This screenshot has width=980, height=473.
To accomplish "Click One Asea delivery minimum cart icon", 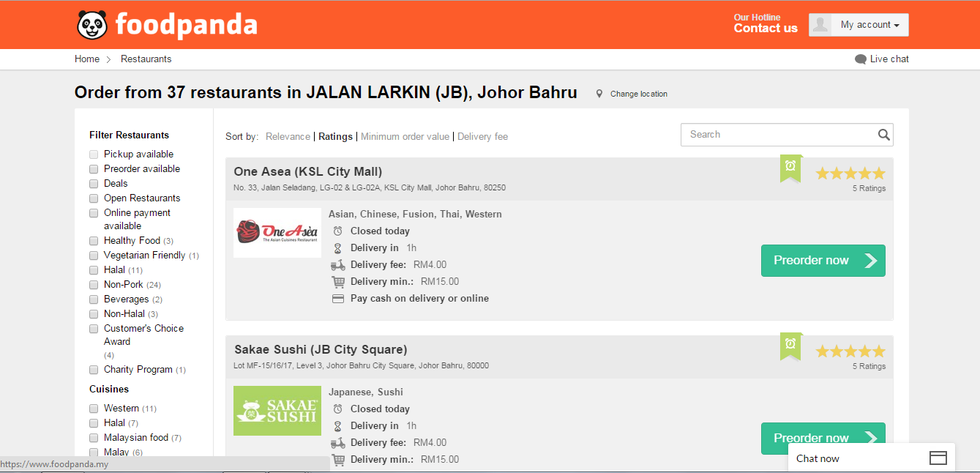I will (337, 282).
